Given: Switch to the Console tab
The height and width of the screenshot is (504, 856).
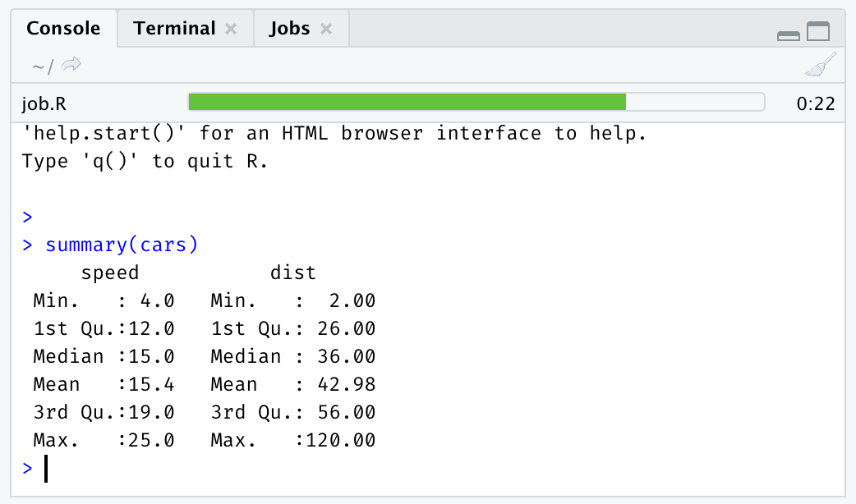Looking at the screenshot, I should click(63, 29).
